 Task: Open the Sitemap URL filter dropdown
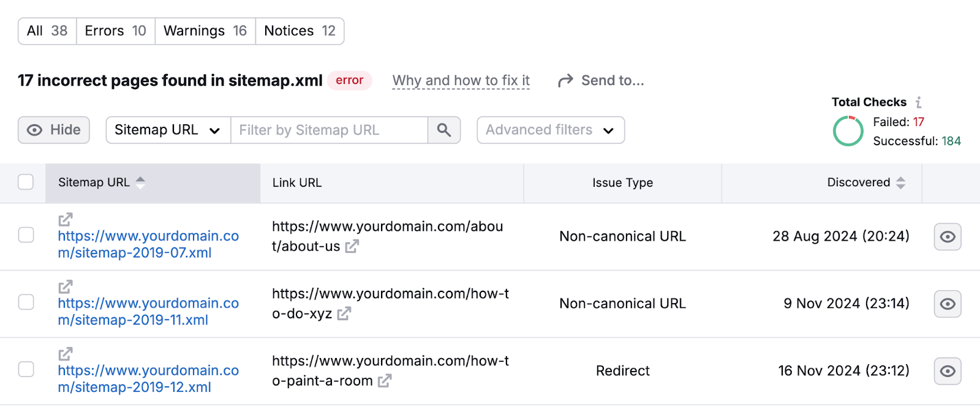167,130
